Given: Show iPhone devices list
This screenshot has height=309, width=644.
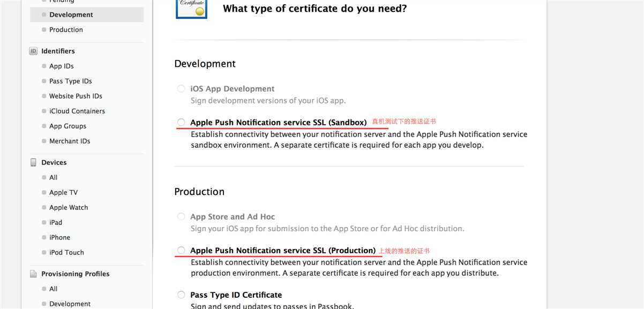Looking at the screenshot, I should 59,238.
